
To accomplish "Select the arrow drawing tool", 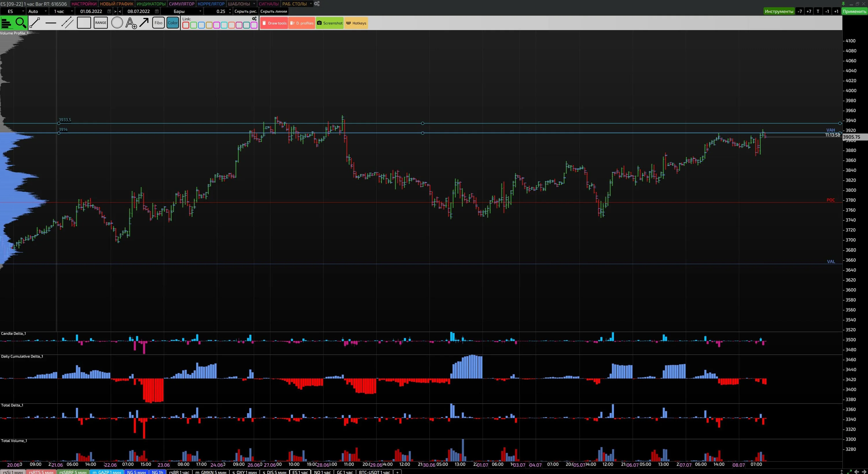I will [144, 23].
